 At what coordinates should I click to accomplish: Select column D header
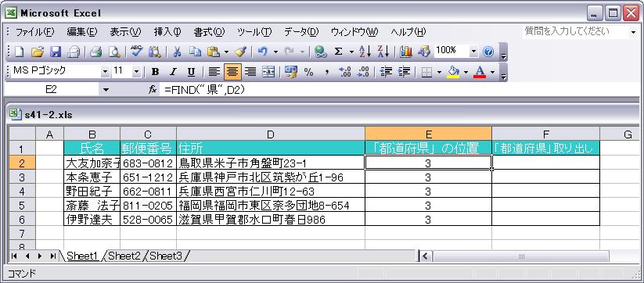tap(270, 134)
